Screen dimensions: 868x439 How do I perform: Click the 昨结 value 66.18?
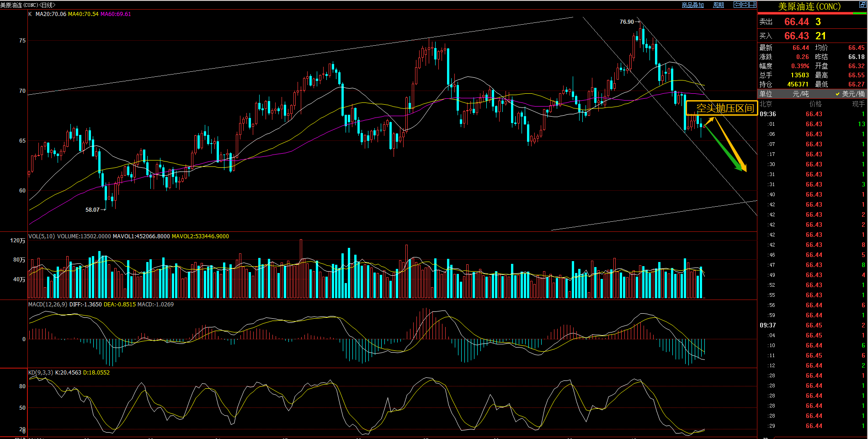click(x=857, y=57)
